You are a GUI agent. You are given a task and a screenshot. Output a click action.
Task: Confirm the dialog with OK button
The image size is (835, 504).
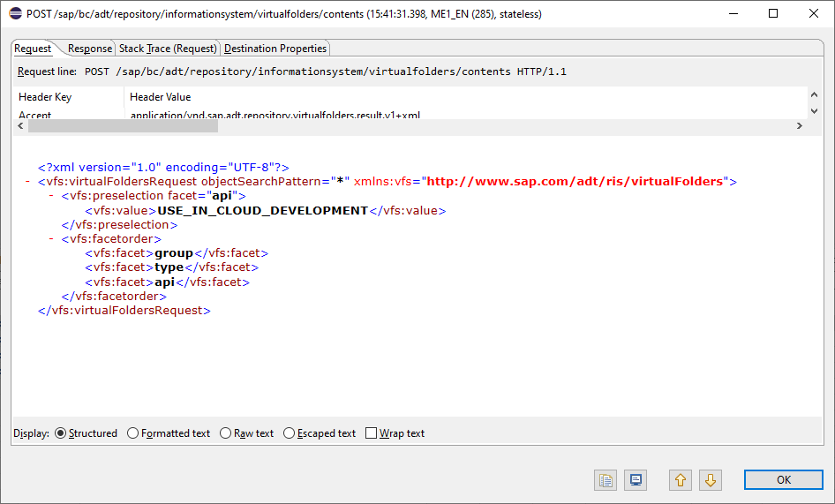pos(783,480)
